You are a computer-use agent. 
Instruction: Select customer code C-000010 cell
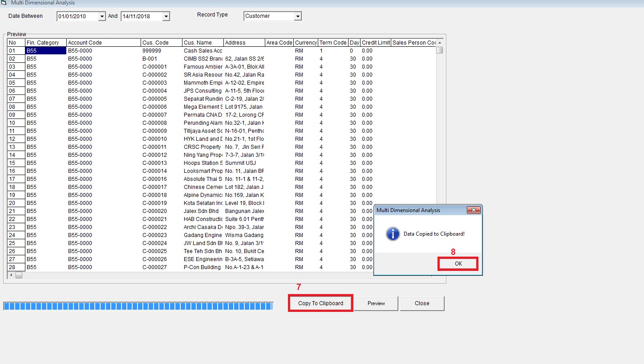(x=154, y=139)
